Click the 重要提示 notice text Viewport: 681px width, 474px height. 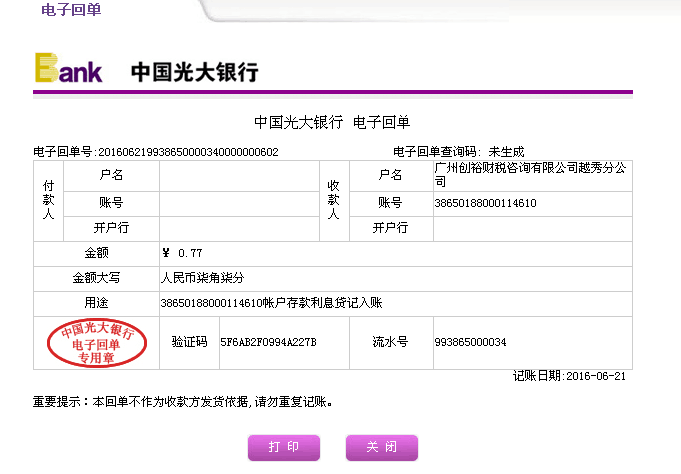click(x=183, y=402)
